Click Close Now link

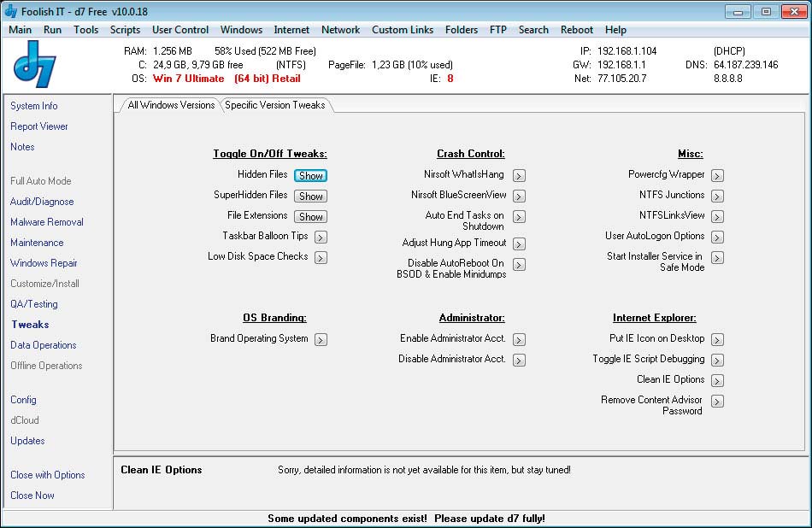pos(32,496)
